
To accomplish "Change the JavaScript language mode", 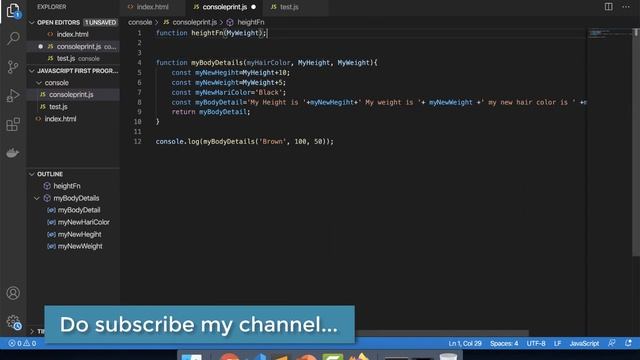I will point(584,343).
